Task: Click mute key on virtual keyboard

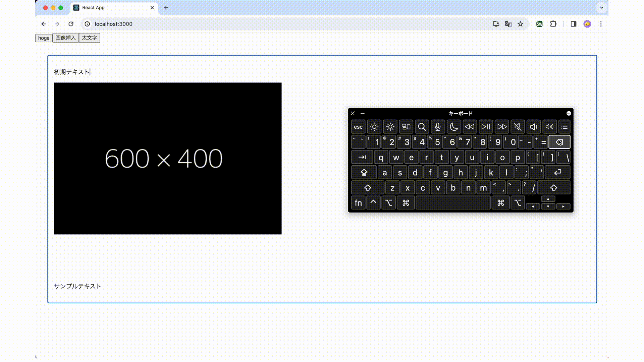Action: pos(518,127)
